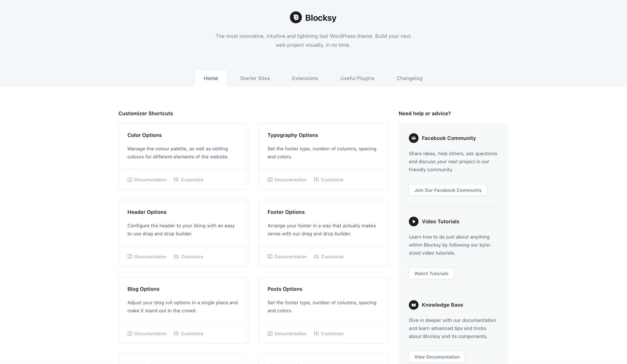The width and height of the screenshot is (627, 364).
Task: Click the Facebook Community heading
Action: 449,138
